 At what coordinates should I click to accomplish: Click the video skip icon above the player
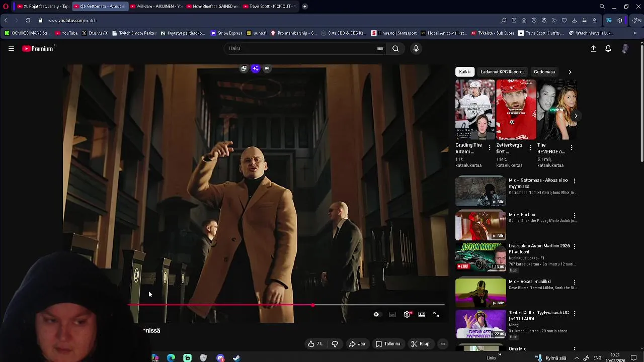[x=267, y=68]
